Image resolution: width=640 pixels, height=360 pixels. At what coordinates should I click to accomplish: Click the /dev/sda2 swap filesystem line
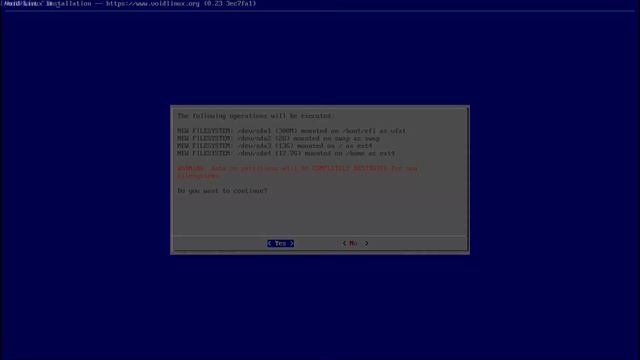tap(278, 138)
